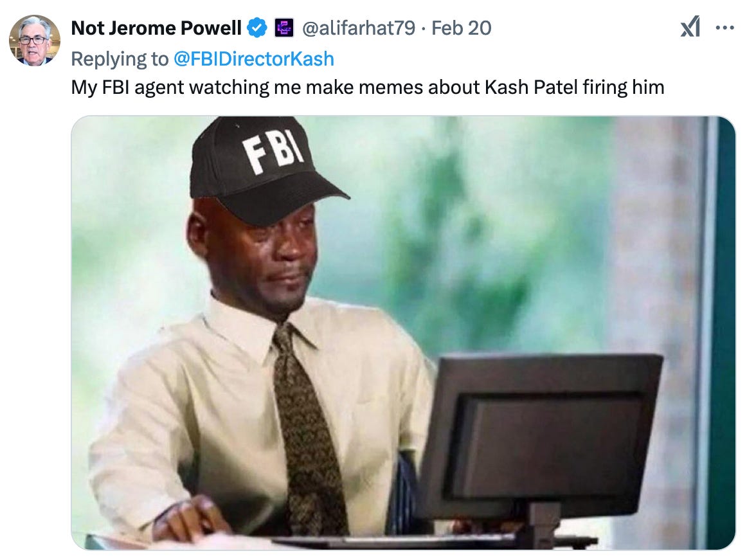Click the keyboard in the meme
This screenshot has width=756, height=560.
[x=395, y=540]
